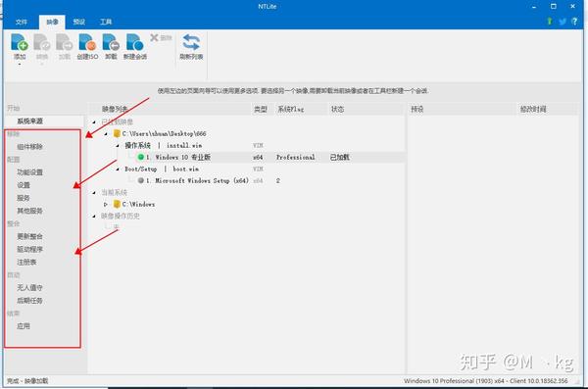
Task: Open the 应用 sidebar page
Action: pos(24,326)
